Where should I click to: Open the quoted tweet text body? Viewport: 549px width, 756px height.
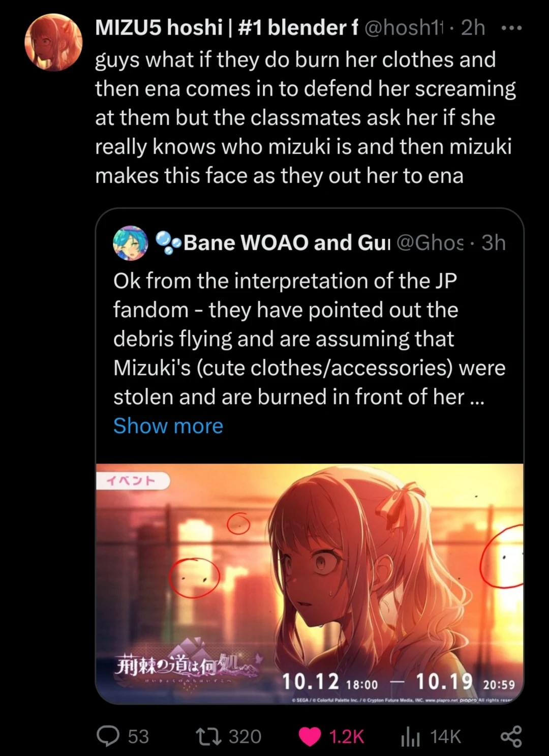pos(309,339)
